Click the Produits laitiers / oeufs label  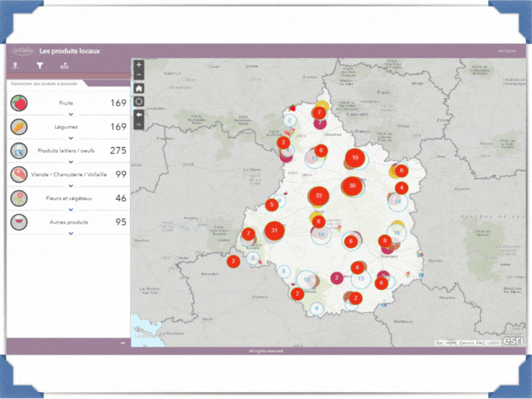click(x=66, y=151)
